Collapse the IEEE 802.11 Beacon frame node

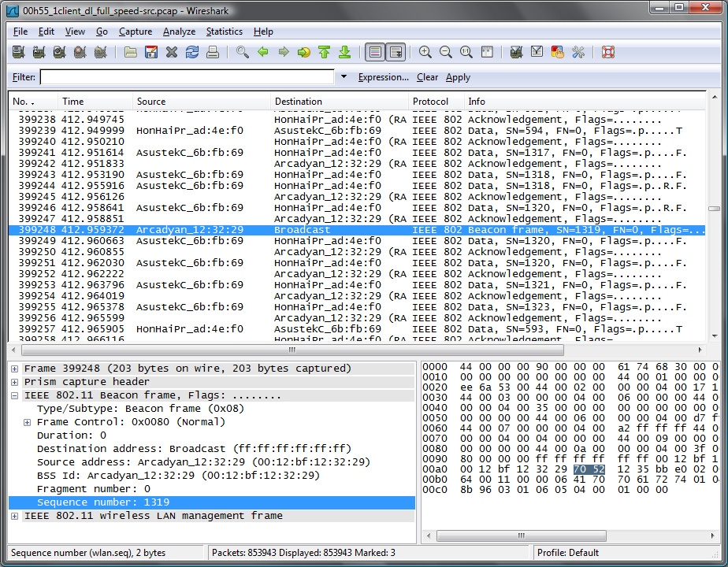pyautogui.click(x=16, y=396)
